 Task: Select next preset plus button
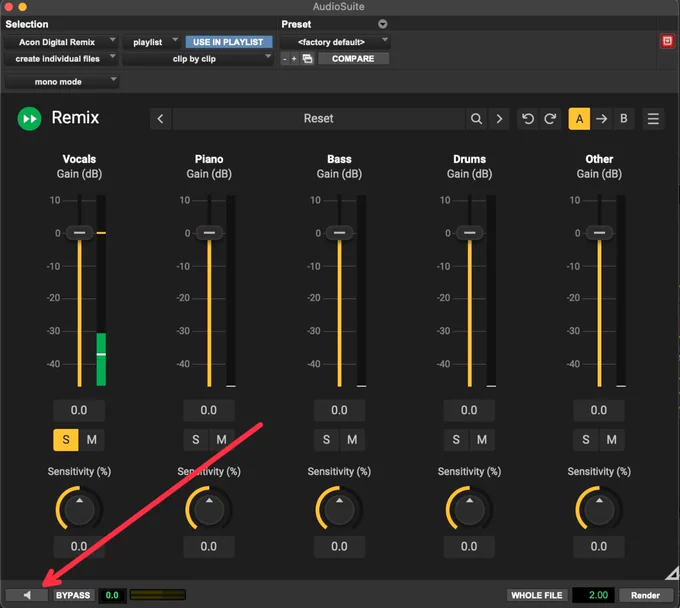pos(294,59)
